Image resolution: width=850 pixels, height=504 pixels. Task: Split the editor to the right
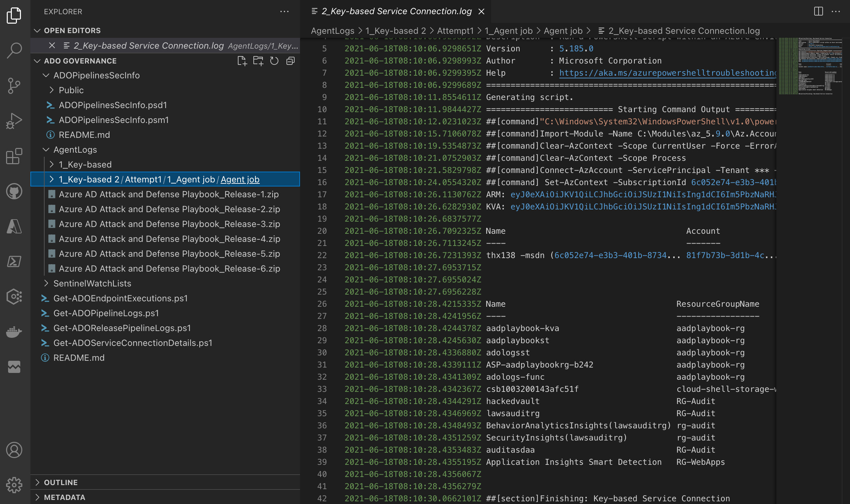[819, 11]
